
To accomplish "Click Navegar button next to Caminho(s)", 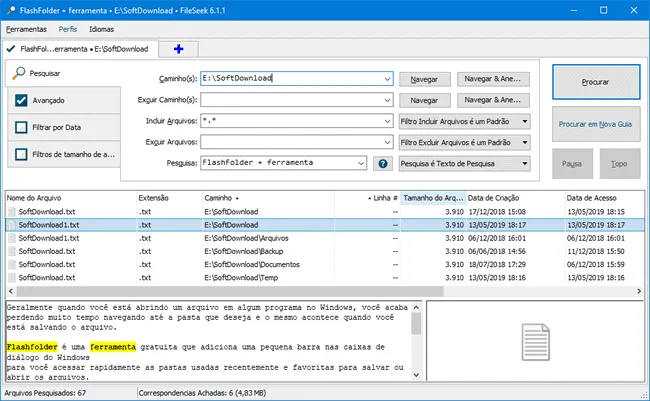I will (x=424, y=79).
